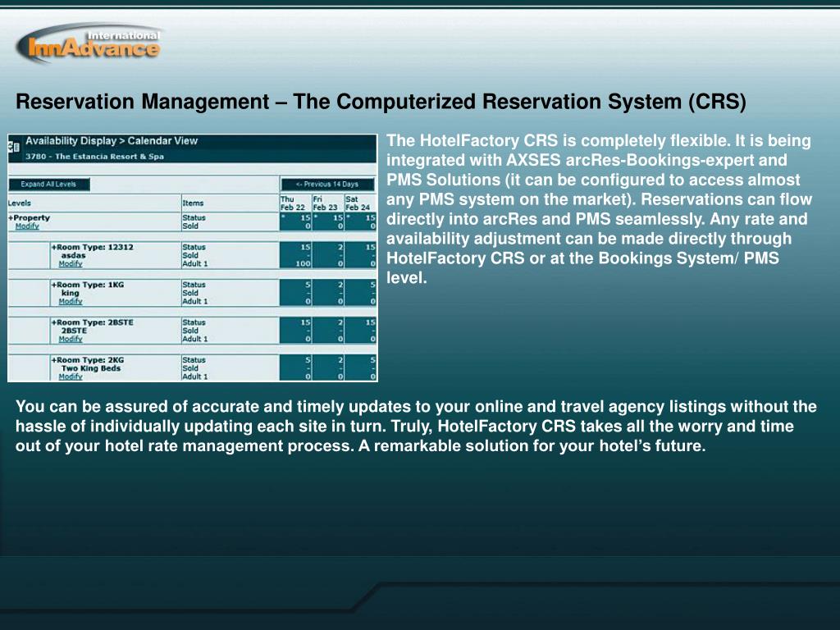Click Room 2KG Sat Feb 24 cell

(361, 367)
